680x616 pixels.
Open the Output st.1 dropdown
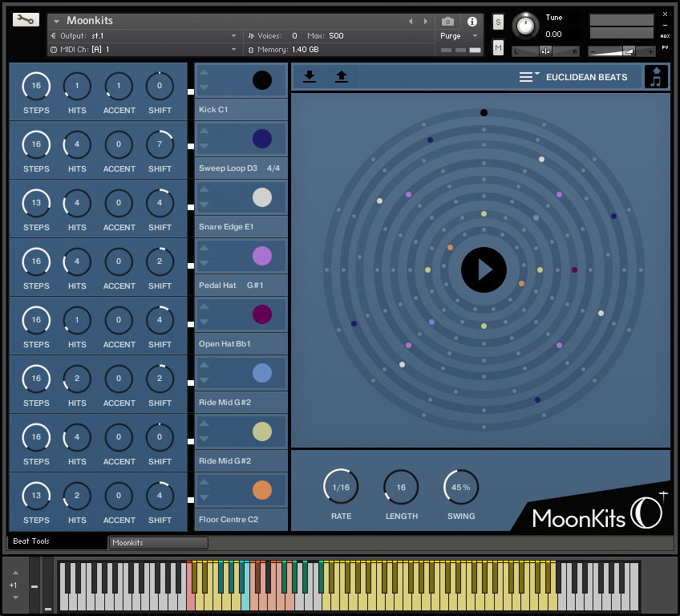tap(144, 36)
